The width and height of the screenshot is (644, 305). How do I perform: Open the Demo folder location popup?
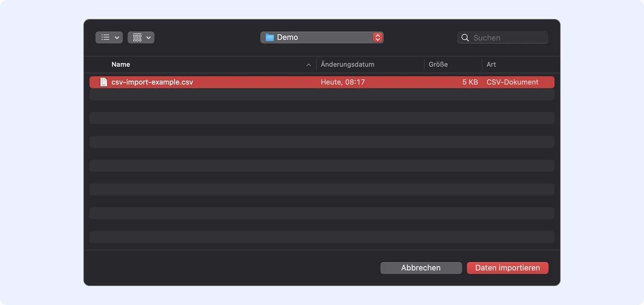click(322, 38)
